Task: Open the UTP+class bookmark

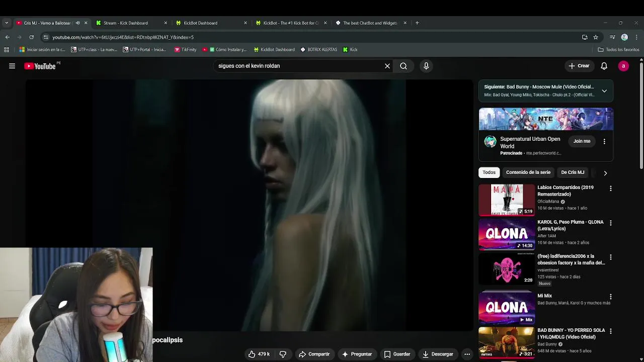Action: coord(94,49)
